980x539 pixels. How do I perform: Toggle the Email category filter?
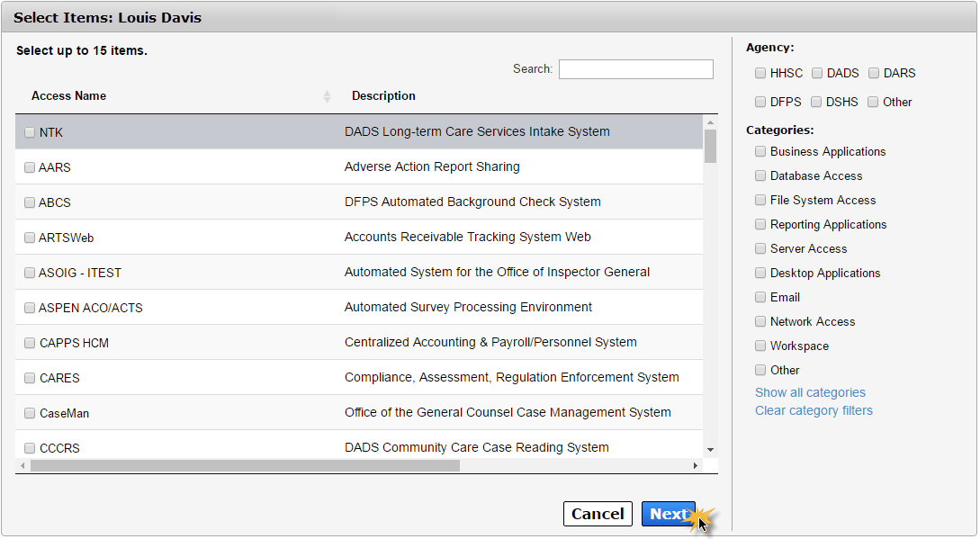pyautogui.click(x=760, y=297)
